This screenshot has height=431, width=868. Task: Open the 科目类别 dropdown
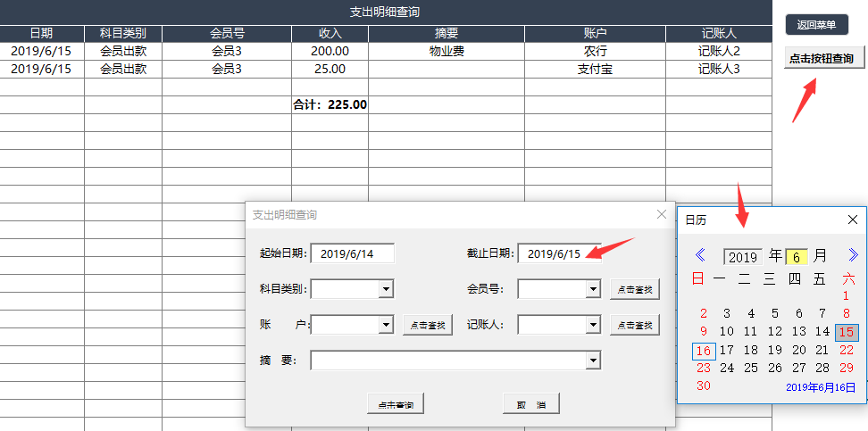[387, 289]
